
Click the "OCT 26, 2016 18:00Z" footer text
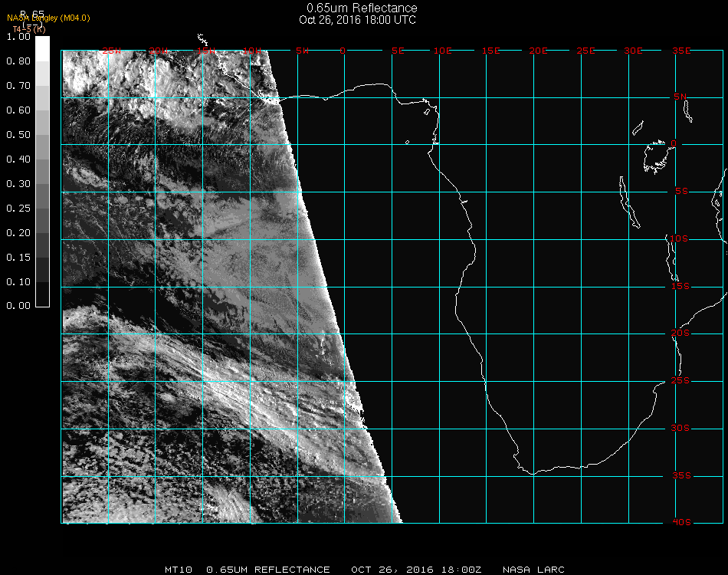pyautogui.click(x=416, y=570)
